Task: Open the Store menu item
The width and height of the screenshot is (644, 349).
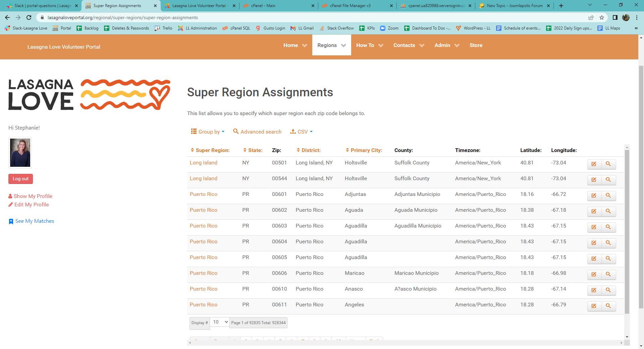Action: point(476,45)
